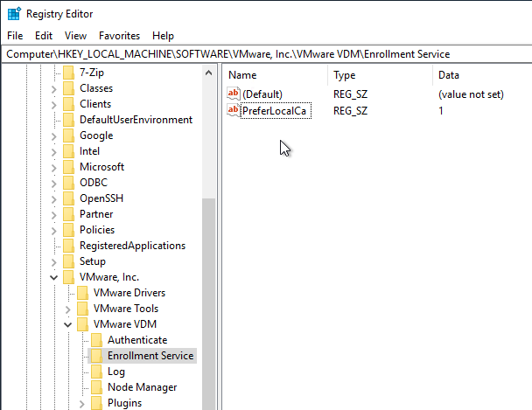Expand the Microsoft key
The image size is (532, 410).
click(x=54, y=167)
